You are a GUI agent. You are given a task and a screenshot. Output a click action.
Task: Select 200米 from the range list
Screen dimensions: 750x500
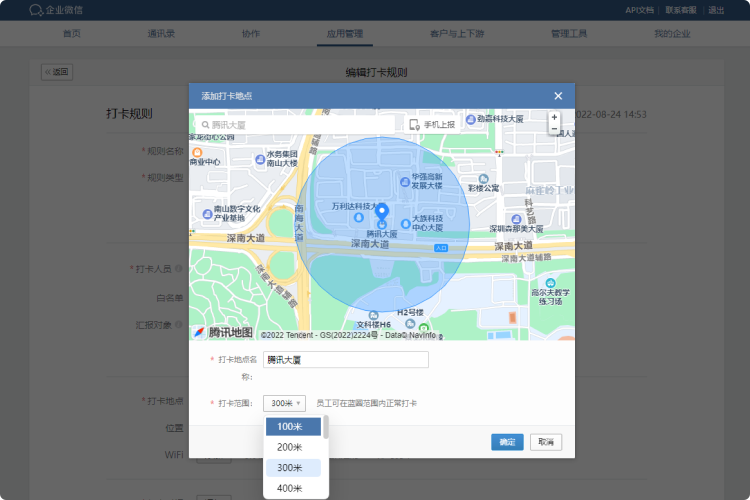(293, 447)
